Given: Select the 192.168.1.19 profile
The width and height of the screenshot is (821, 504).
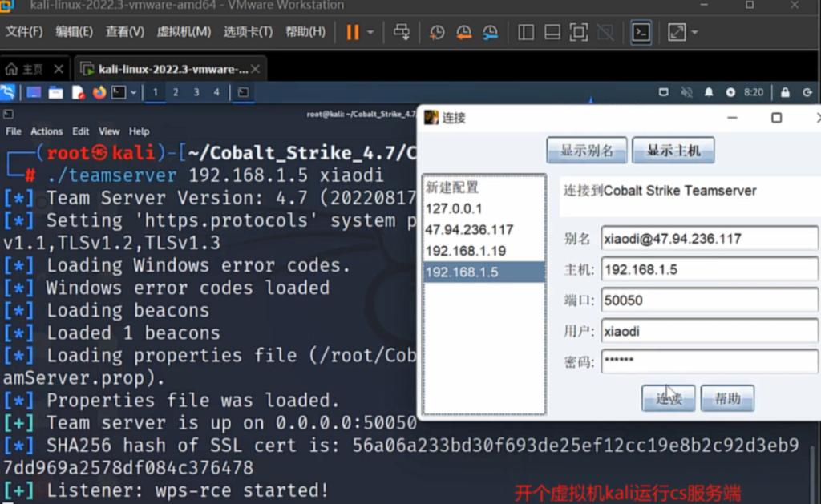Looking at the screenshot, I should pos(484,251).
